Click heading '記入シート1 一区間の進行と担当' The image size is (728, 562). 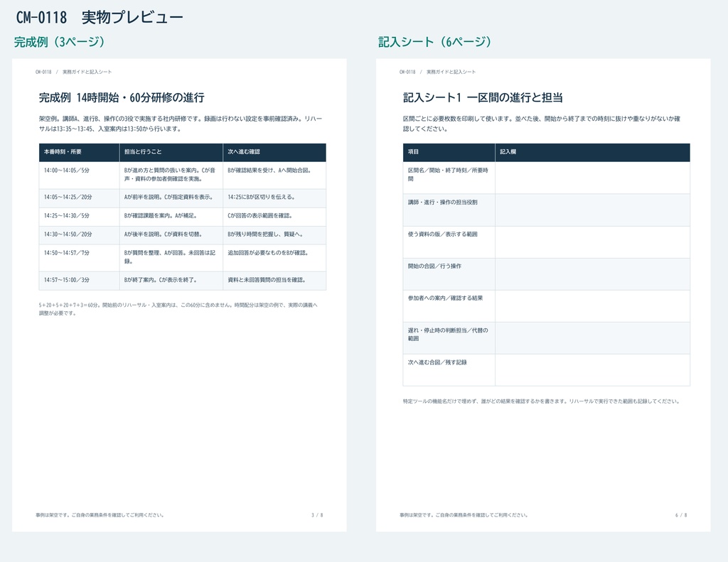pyautogui.click(x=483, y=97)
